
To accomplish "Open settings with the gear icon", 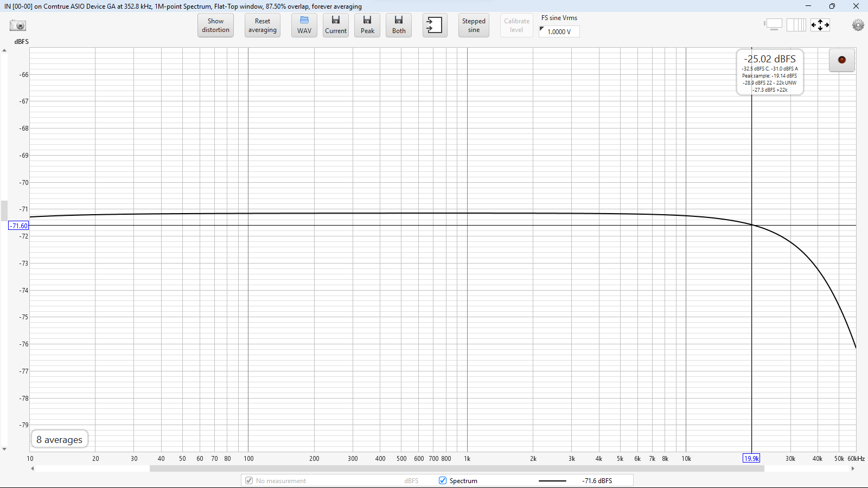I will coord(858,25).
